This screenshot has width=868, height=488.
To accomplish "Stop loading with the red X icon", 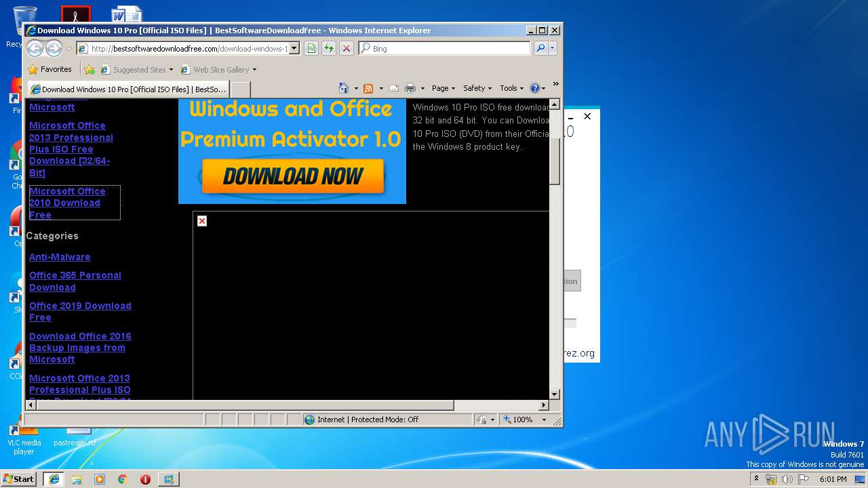I will click(x=347, y=48).
